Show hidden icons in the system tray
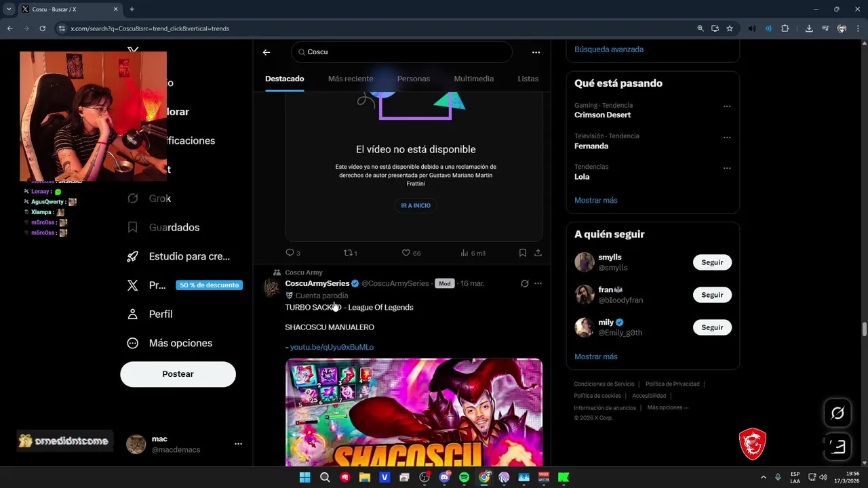 tap(763, 477)
